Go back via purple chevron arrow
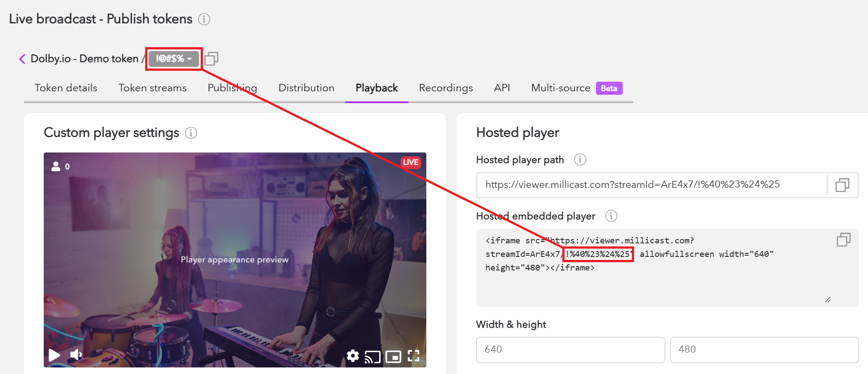The width and height of the screenshot is (868, 374). pos(22,59)
